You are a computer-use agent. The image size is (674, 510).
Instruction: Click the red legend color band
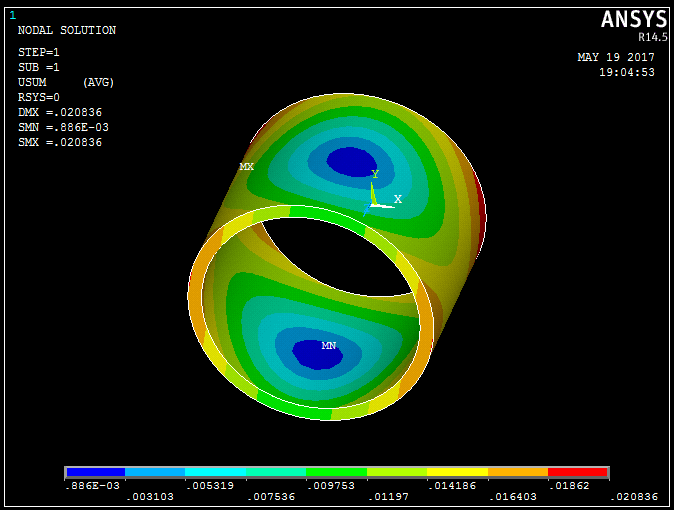tap(578, 472)
